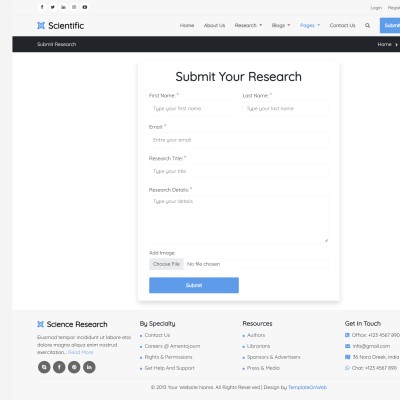Open Sponsors & Advertisers link
This screenshot has height=400, width=400.
[274, 357]
